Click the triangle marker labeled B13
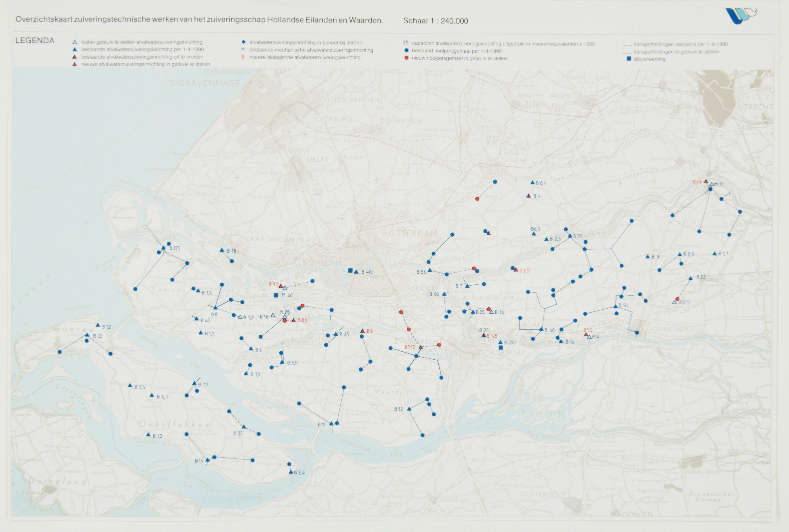Viewport: 789px width, 532px height. (208, 460)
